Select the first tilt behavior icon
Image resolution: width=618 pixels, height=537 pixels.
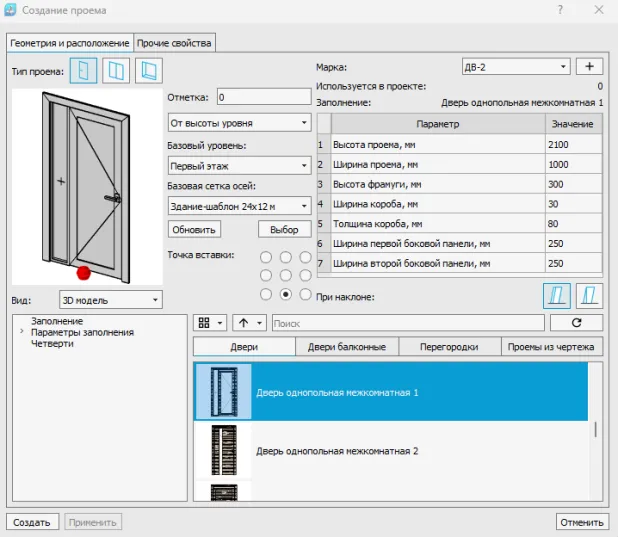coord(557,296)
